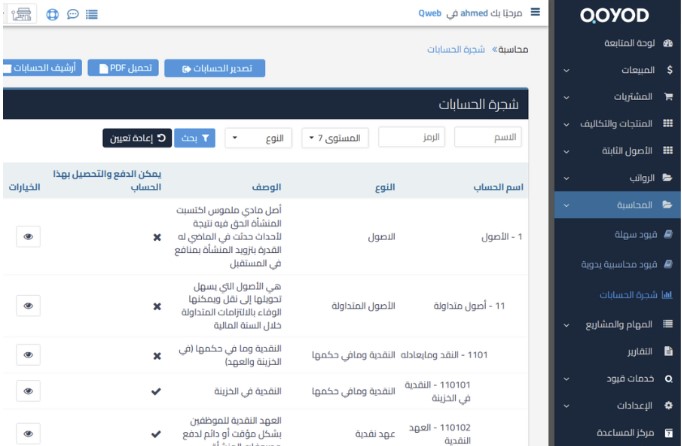Expand the المبيعات sidebar menu chevron
This screenshot has height=446, width=682.
click(x=566, y=70)
